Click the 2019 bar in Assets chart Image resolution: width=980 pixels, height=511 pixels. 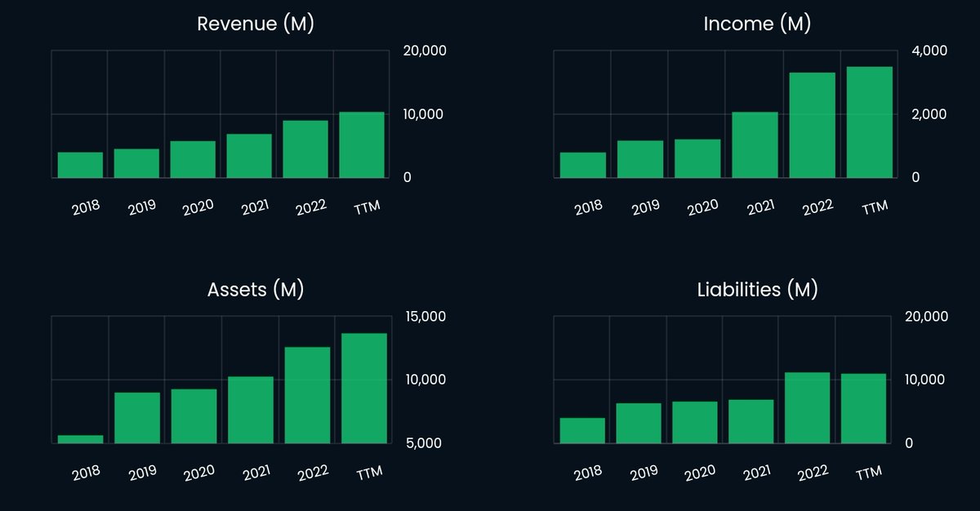(136, 418)
